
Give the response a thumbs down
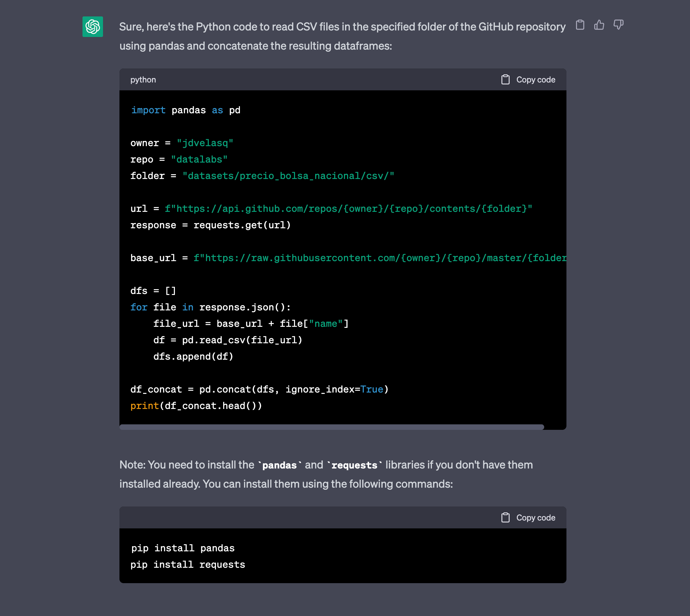click(x=618, y=25)
